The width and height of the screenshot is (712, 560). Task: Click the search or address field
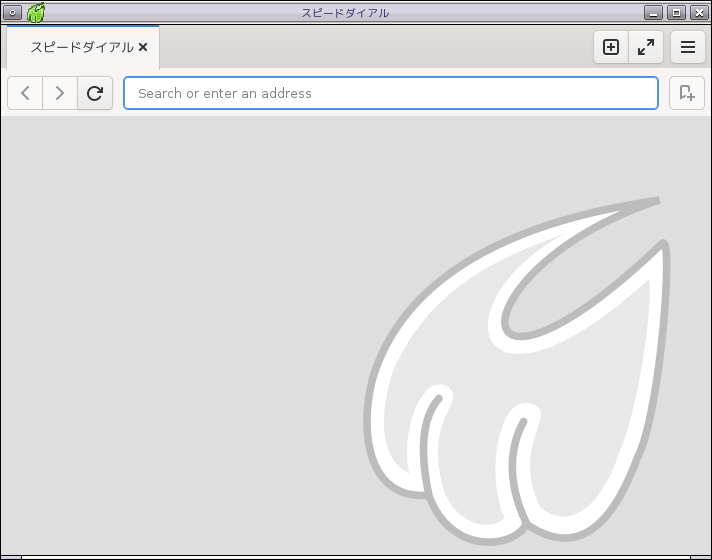pyautogui.click(x=391, y=93)
